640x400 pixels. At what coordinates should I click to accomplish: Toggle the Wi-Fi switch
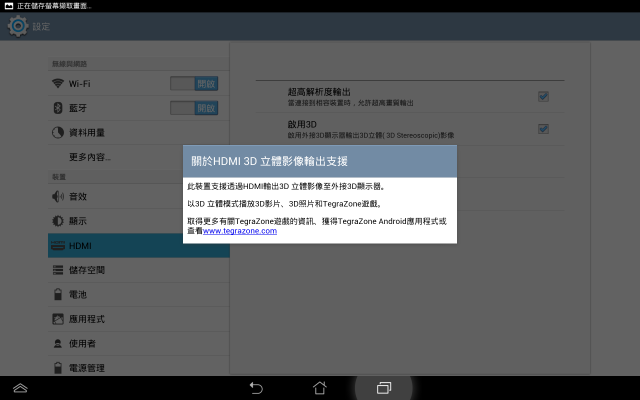[194, 83]
